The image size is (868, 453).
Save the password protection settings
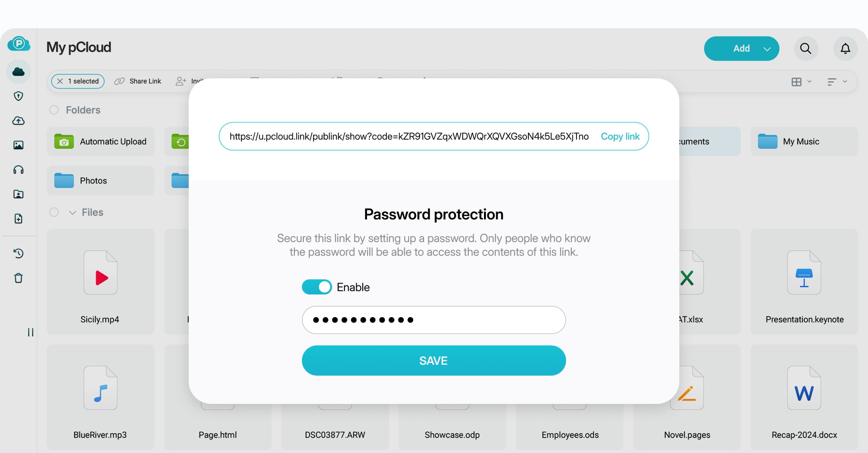click(433, 360)
